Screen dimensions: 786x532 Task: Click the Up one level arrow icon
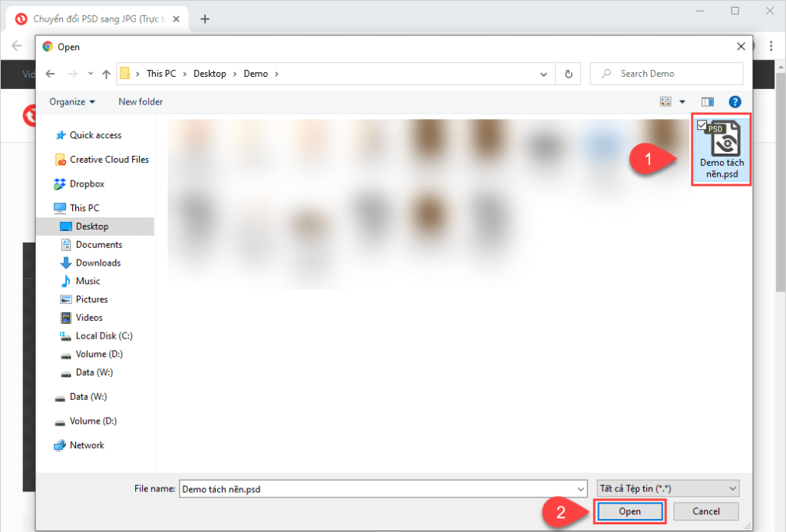106,74
